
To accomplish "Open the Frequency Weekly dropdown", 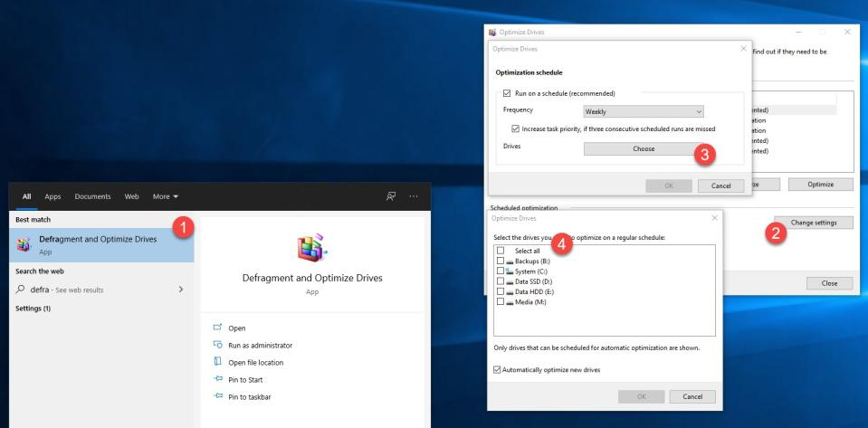I will coord(644,111).
